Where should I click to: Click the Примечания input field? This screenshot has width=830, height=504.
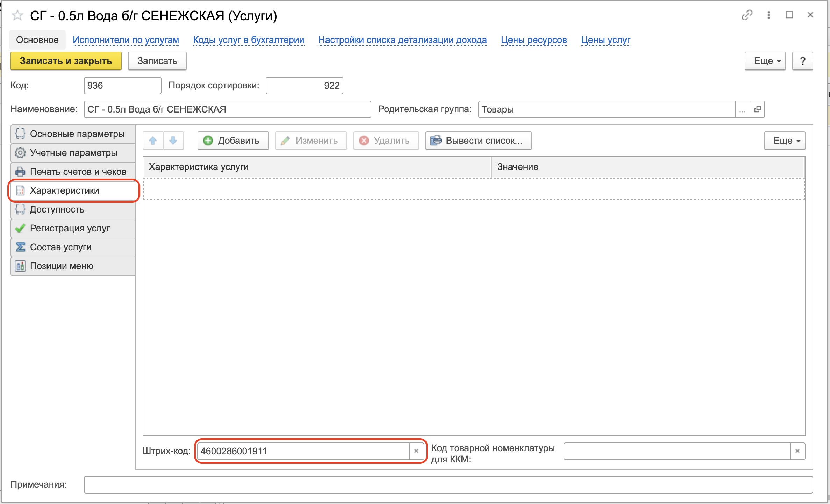pos(448,485)
